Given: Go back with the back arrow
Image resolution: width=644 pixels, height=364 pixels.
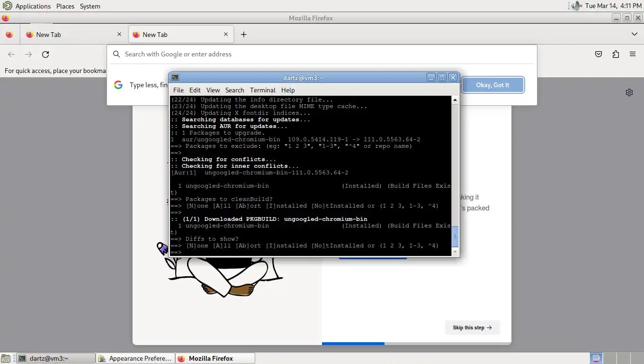Looking at the screenshot, I should (x=11, y=54).
